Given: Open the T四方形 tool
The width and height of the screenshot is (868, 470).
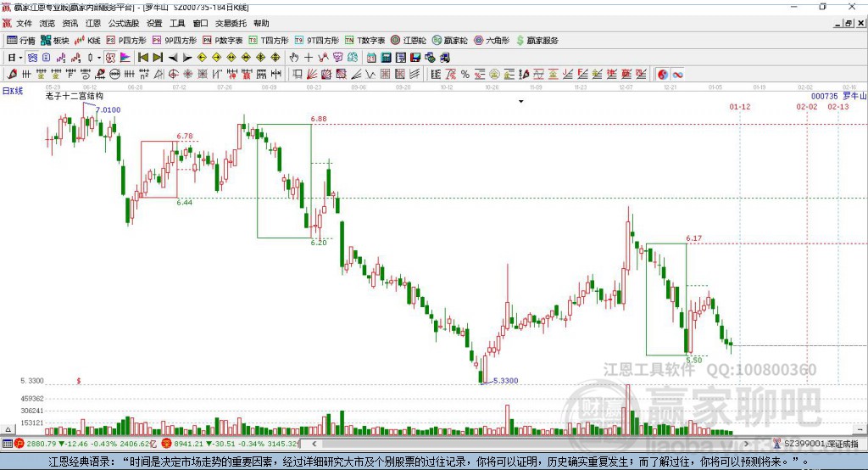Looking at the screenshot, I should [x=269, y=41].
